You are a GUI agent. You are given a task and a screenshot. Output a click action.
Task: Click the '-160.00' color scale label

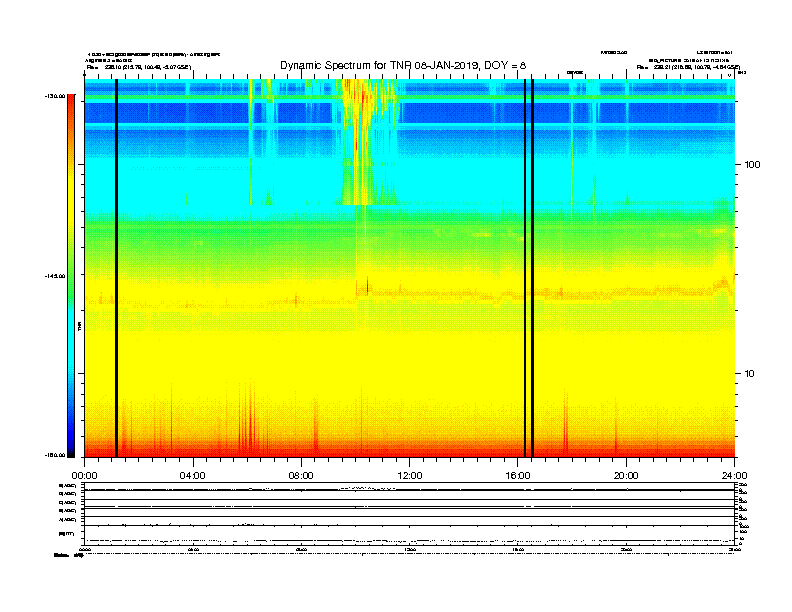[55, 455]
